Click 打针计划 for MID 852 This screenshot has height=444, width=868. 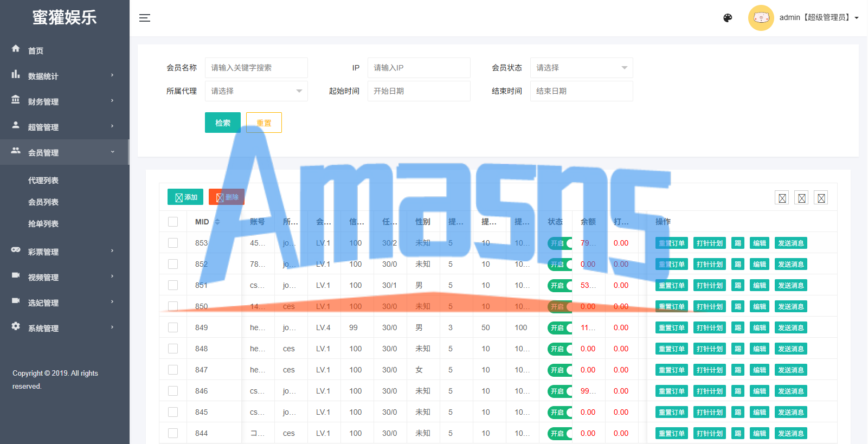tap(710, 265)
